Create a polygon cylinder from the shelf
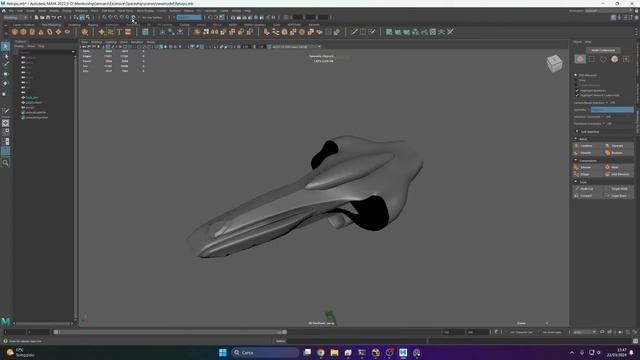640x360 pixels. (x=32, y=32)
